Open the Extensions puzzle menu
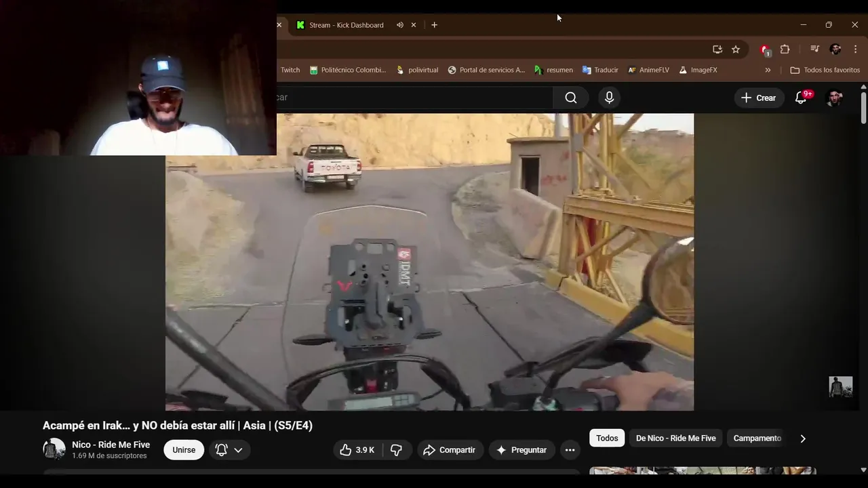The image size is (868, 488). click(x=785, y=49)
